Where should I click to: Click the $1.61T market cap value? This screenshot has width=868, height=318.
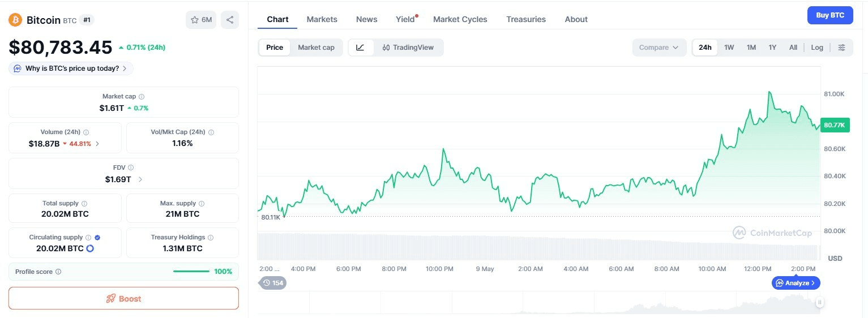[112, 108]
